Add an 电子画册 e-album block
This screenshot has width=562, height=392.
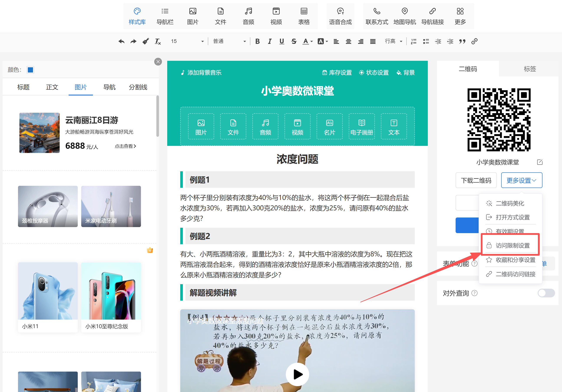click(x=362, y=127)
